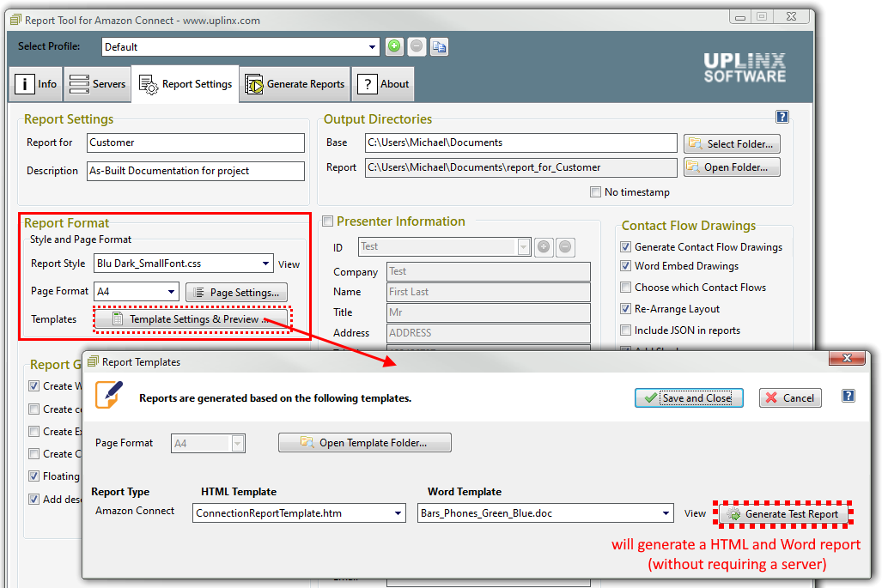Viewport: 888px width, 588px height.
Task: Click Generate Test Report
Action: click(x=784, y=514)
